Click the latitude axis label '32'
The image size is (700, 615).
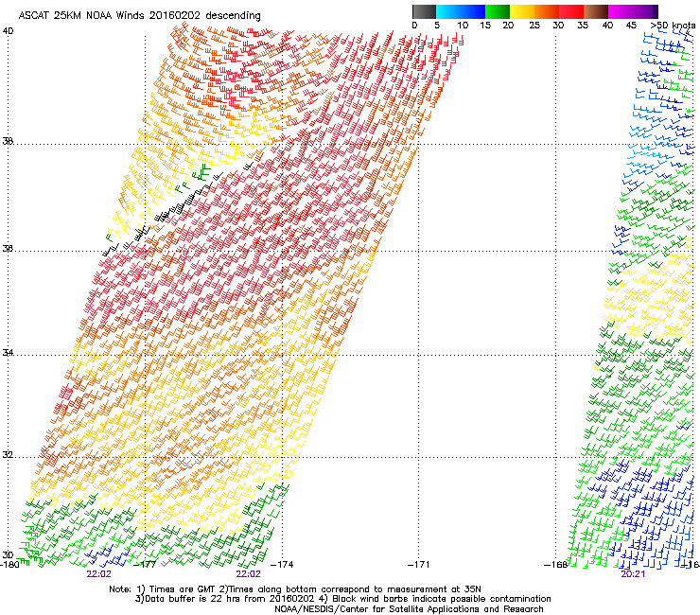tap(8, 455)
